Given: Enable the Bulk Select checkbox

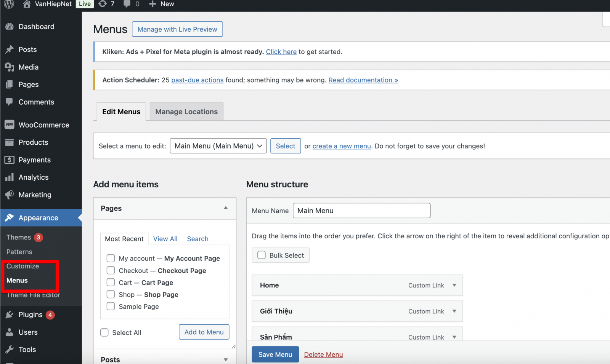Looking at the screenshot, I should (x=262, y=255).
